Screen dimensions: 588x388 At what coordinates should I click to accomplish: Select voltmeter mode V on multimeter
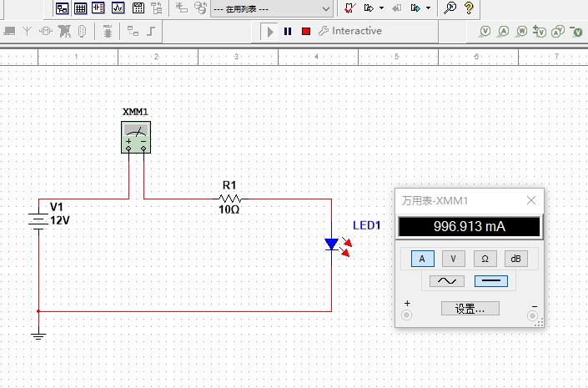(x=454, y=259)
